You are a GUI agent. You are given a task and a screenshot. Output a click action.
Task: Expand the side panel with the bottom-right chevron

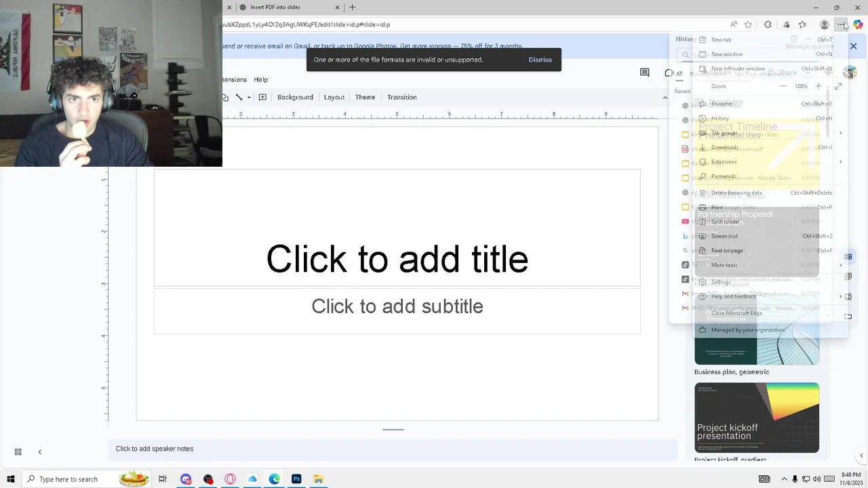point(861,455)
